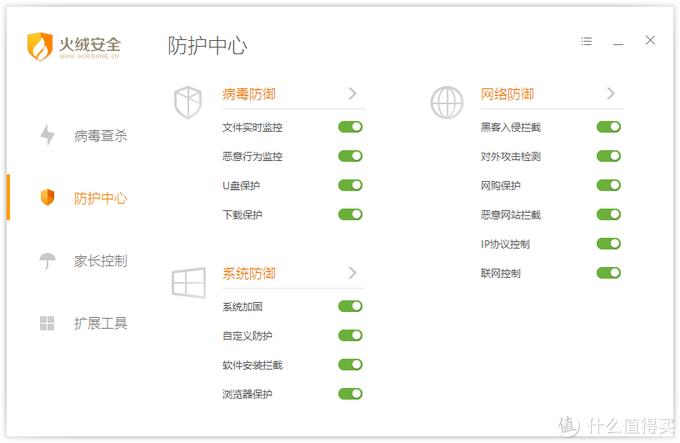Click the 文件实时监控 label
The image size is (680, 443).
tap(252, 127)
